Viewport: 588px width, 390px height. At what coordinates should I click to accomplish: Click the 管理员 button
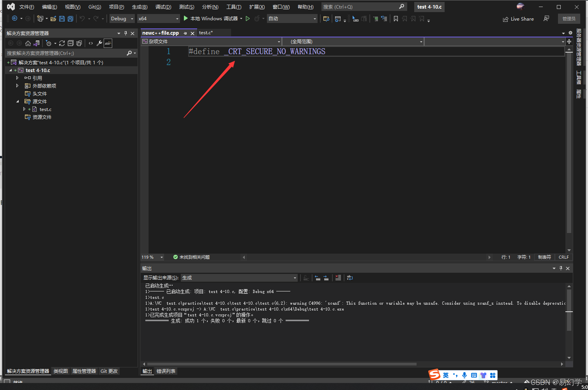569,19
